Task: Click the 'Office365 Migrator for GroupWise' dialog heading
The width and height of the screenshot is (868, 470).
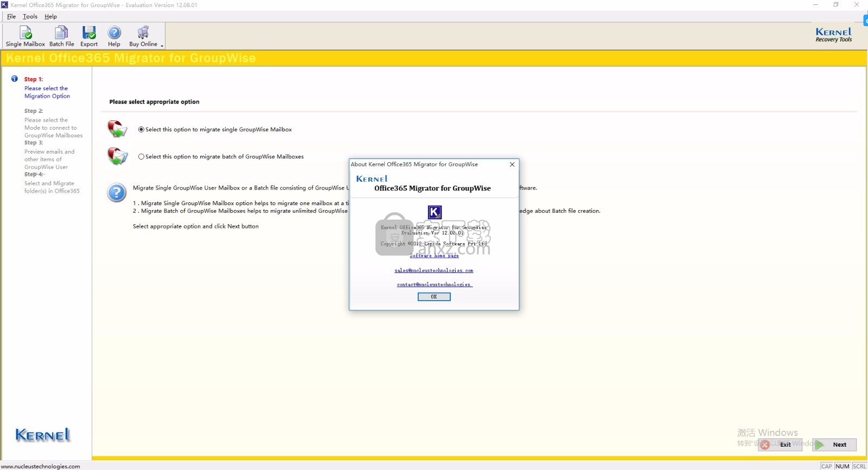Action: pyautogui.click(x=432, y=188)
